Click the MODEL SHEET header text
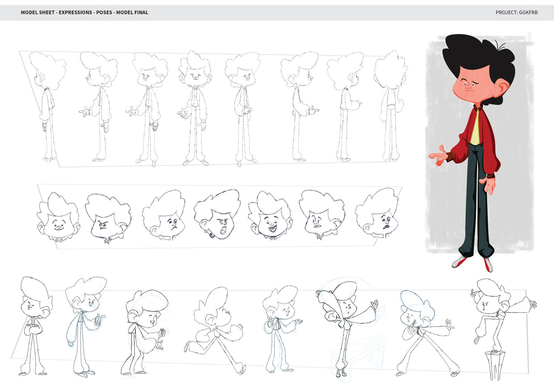This screenshot has width=554, height=392. (84, 13)
